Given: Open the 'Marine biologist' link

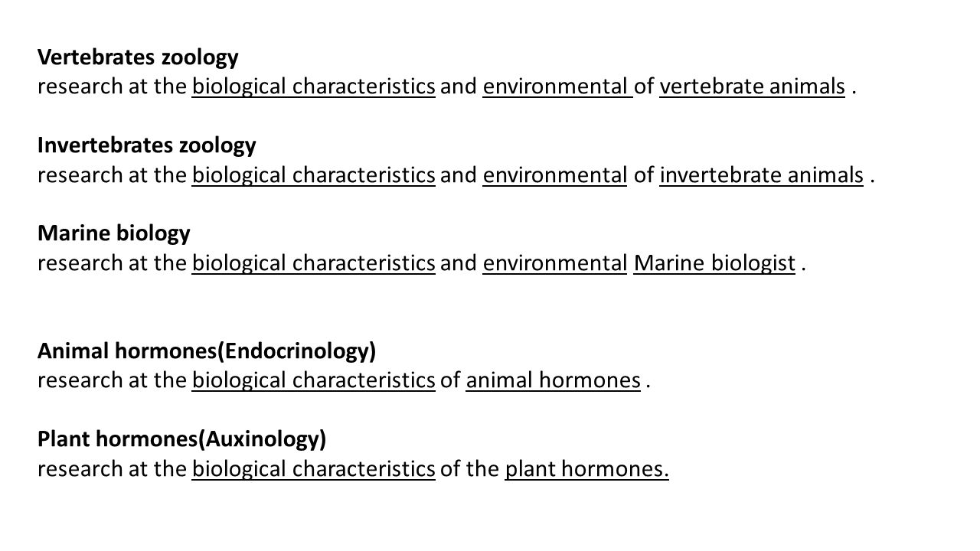Looking at the screenshot, I should click(714, 263).
